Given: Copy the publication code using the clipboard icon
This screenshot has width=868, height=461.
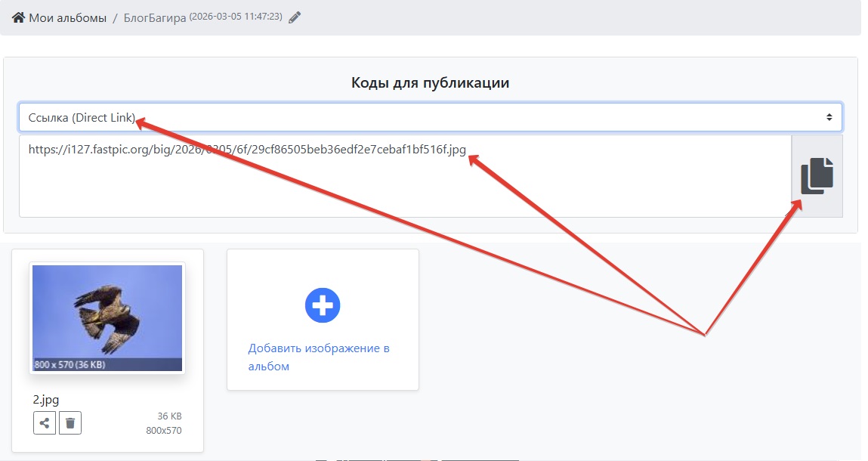Looking at the screenshot, I should coord(817,174).
